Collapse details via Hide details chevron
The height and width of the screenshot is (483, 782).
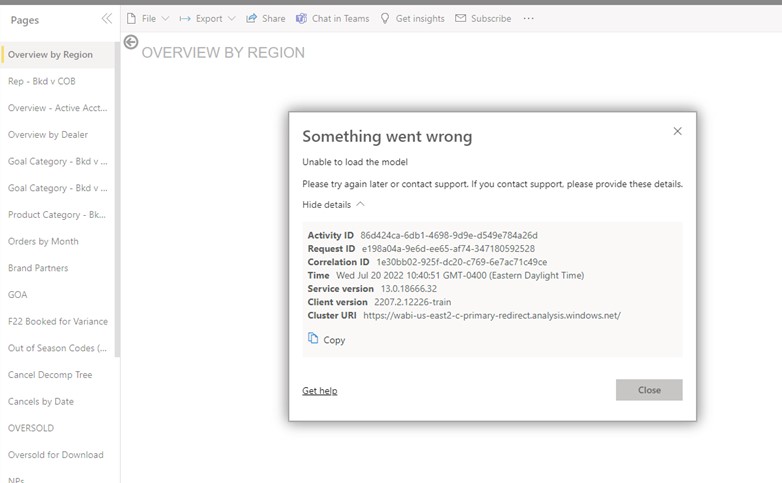tap(360, 204)
